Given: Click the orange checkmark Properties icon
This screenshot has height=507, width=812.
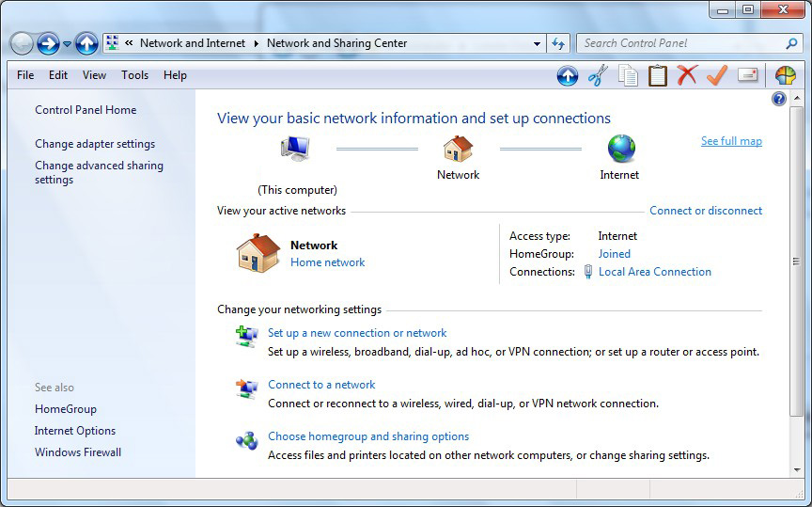Looking at the screenshot, I should click(717, 75).
